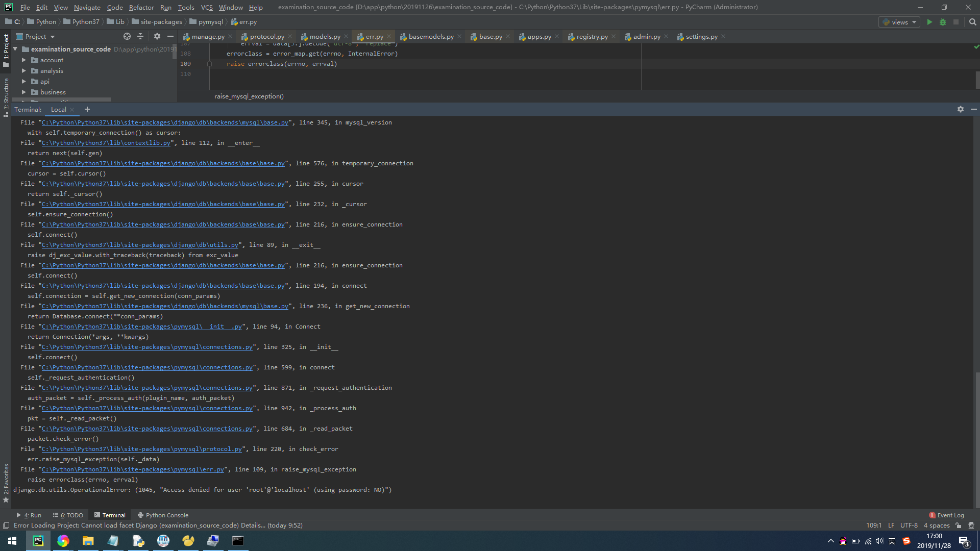Click the inspector hector icon in status bar
The width and height of the screenshot is (980, 551).
click(971, 525)
